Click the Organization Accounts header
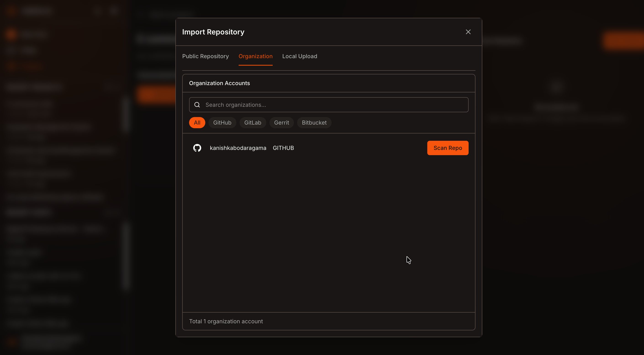The height and width of the screenshot is (355, 644). pyautogui.click(x=219, y=83)
